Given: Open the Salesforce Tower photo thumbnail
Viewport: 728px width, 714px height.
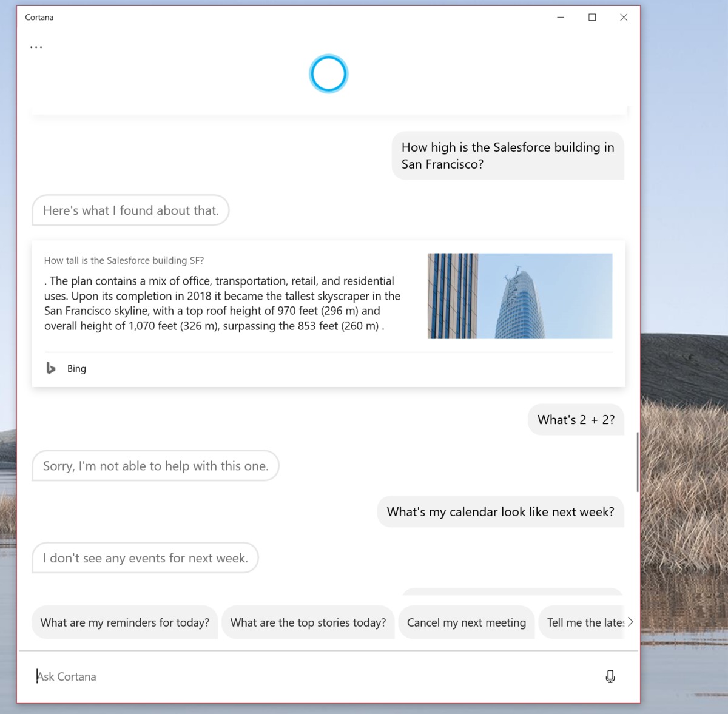Looking at the screenshot, I should 520,296.
